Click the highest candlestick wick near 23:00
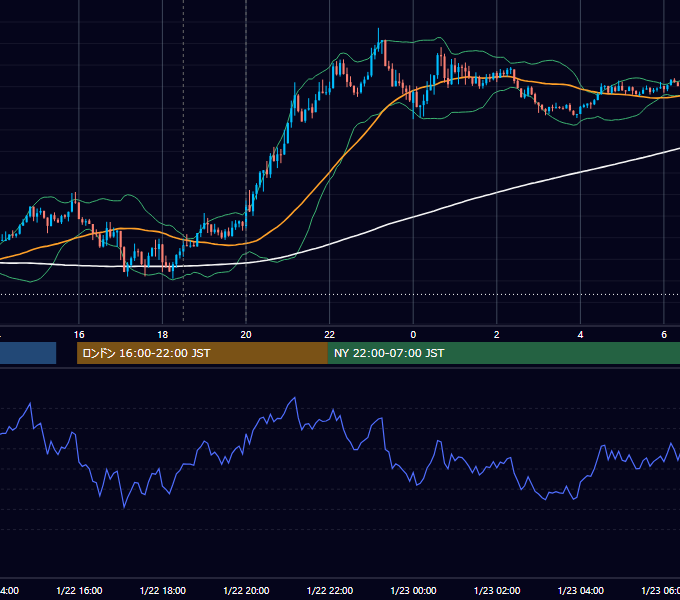The height and width of the screenshot is (600, 680). (x=378, y=34)
